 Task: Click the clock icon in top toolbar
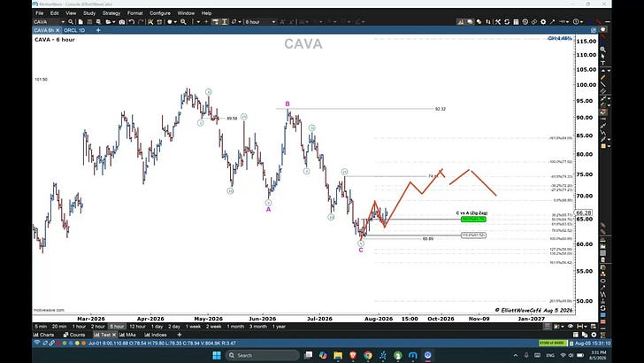[525, 22]
